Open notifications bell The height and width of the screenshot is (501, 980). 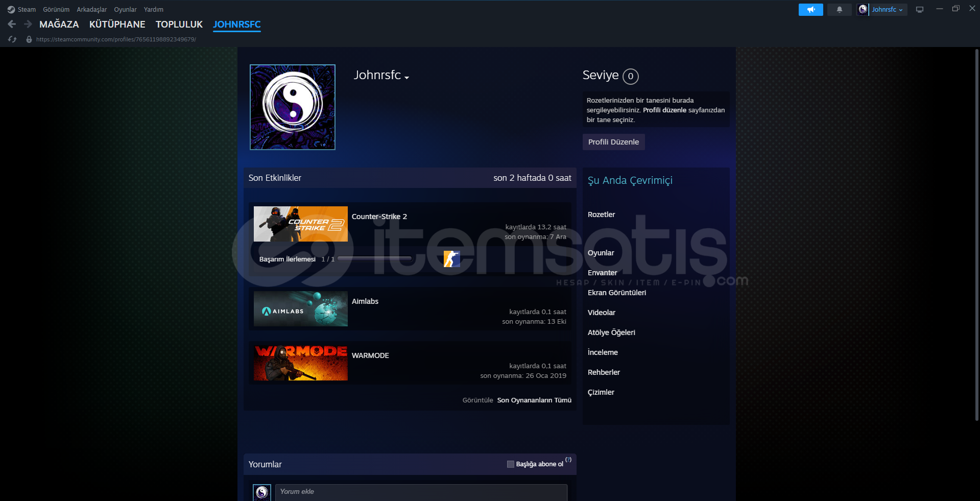[x=839, y=10]
